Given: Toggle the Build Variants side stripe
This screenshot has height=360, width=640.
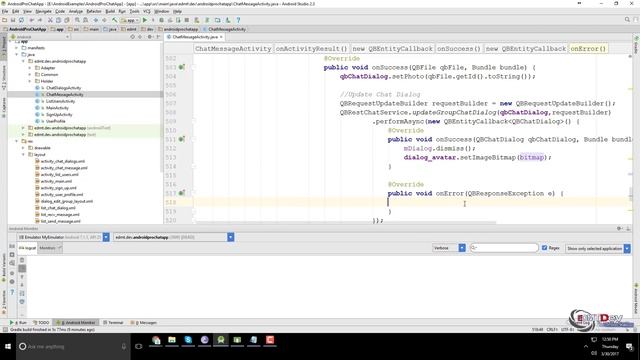Looking at the screenshot, I should [x=3, y=267].
